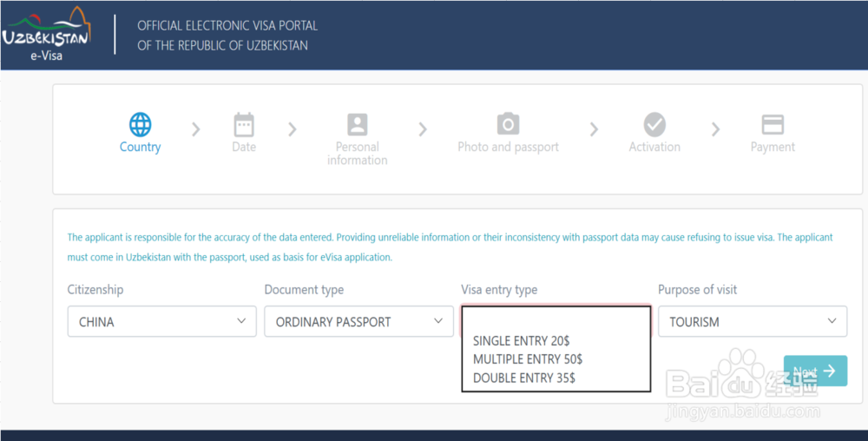Pick DOUBLE ENTRY 35$ option
Image resolution: width=868 pixels, height=441 pixels.
click(x=523, y=378)
